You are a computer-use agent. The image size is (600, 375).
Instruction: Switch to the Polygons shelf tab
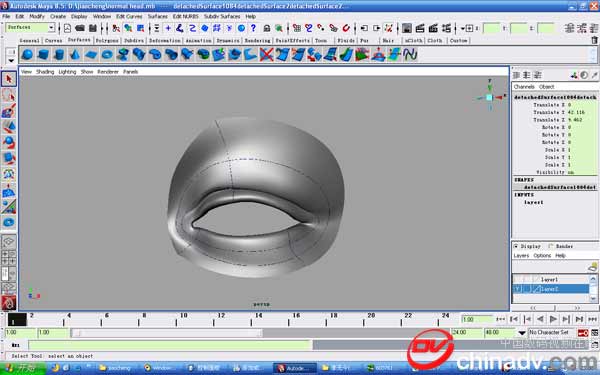coord(107,40)
